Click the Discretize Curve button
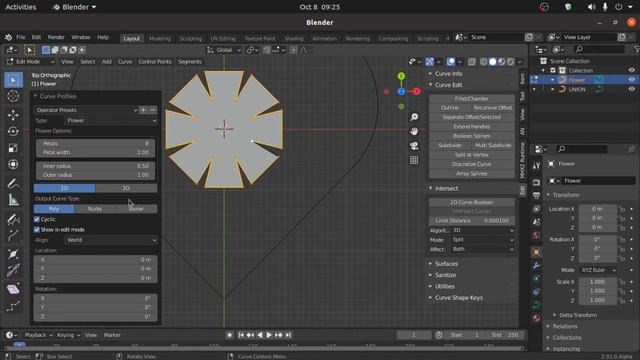 [x=471, y=164]
